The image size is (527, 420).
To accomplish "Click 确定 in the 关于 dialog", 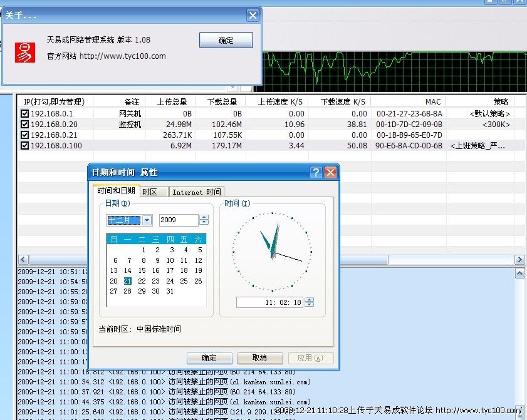I will [226, 40].
